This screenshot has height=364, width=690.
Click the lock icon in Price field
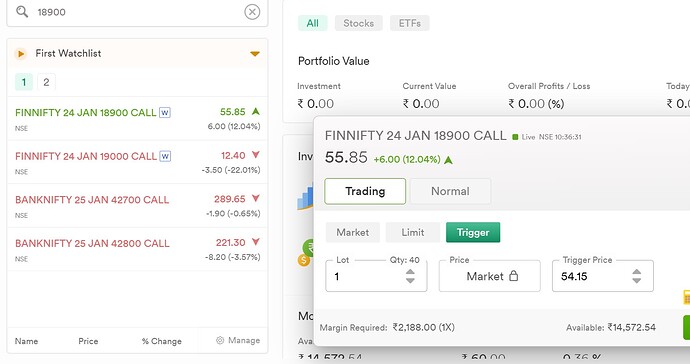514,276
